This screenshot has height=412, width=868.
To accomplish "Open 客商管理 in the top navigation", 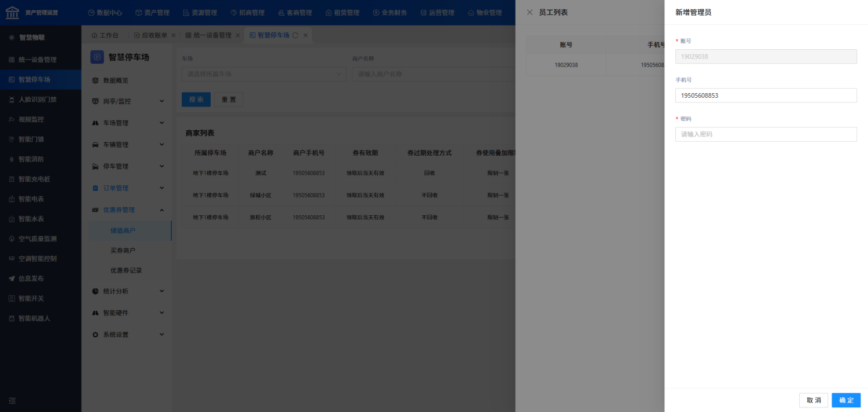I will [295, 13].
